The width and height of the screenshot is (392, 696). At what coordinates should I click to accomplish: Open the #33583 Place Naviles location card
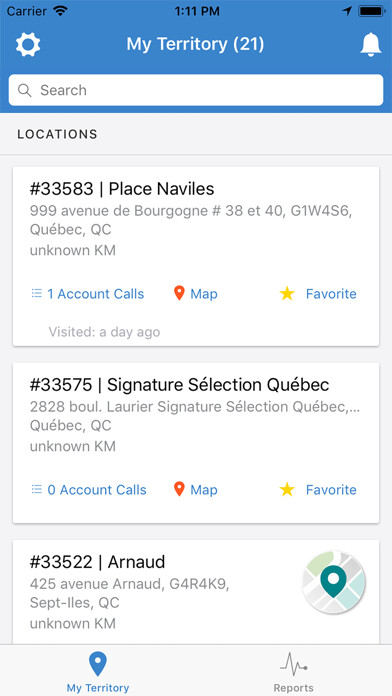click(196, 257)
